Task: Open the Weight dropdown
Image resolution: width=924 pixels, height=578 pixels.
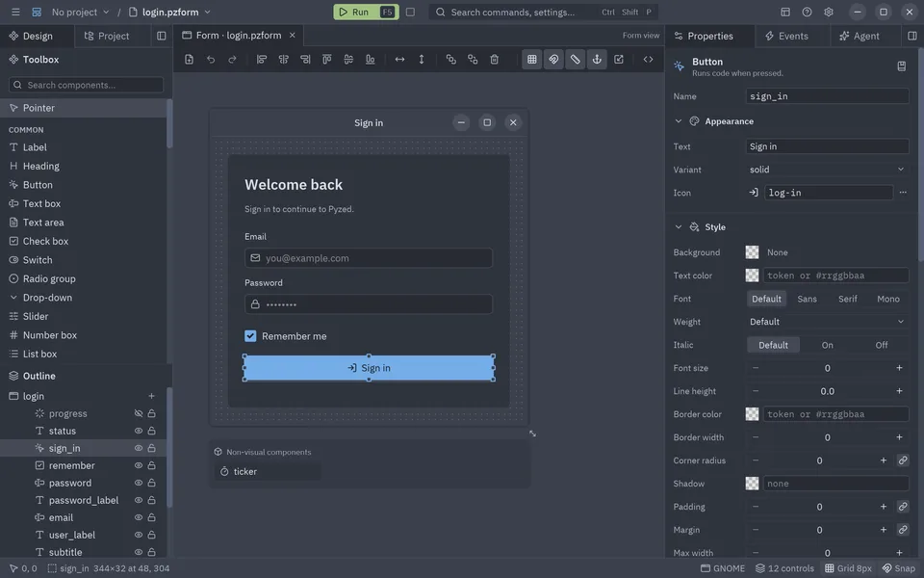Action: coord(827,322)
